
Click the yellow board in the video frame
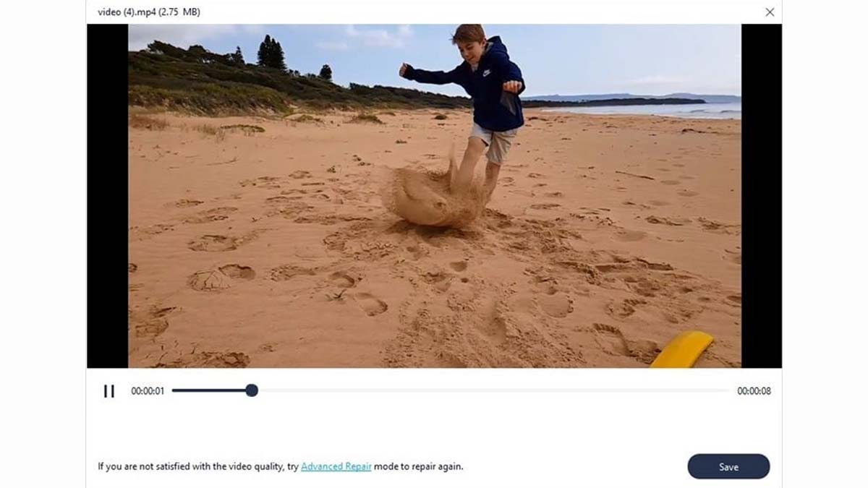(x=681, y=350)
